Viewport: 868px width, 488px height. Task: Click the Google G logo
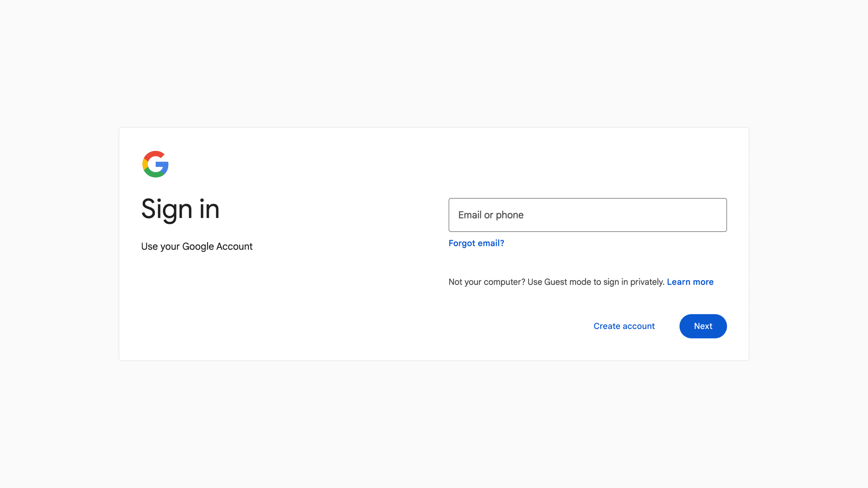(x=155, y=164)
